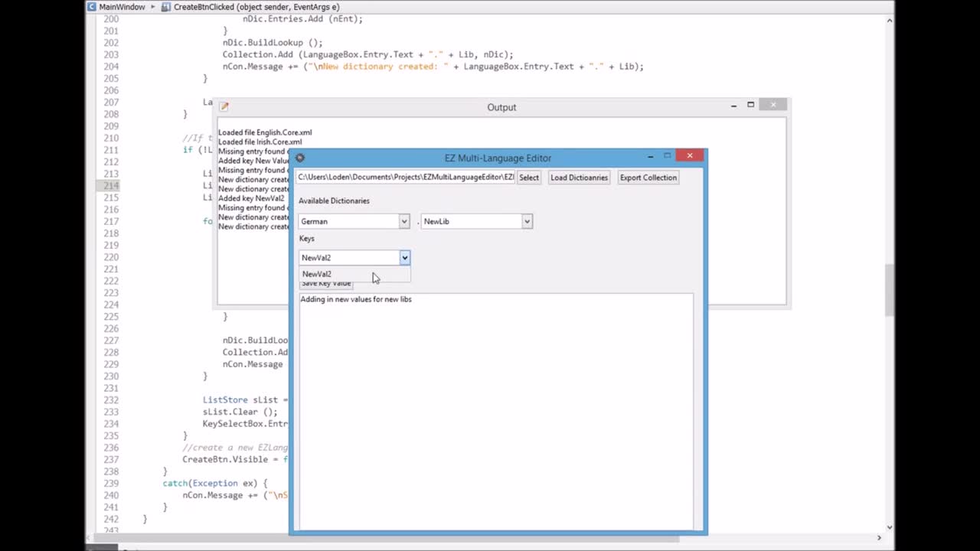Click the document icon on the Output window
The height and width of the screenshot is (551, 980).
(x=223, y=106)
